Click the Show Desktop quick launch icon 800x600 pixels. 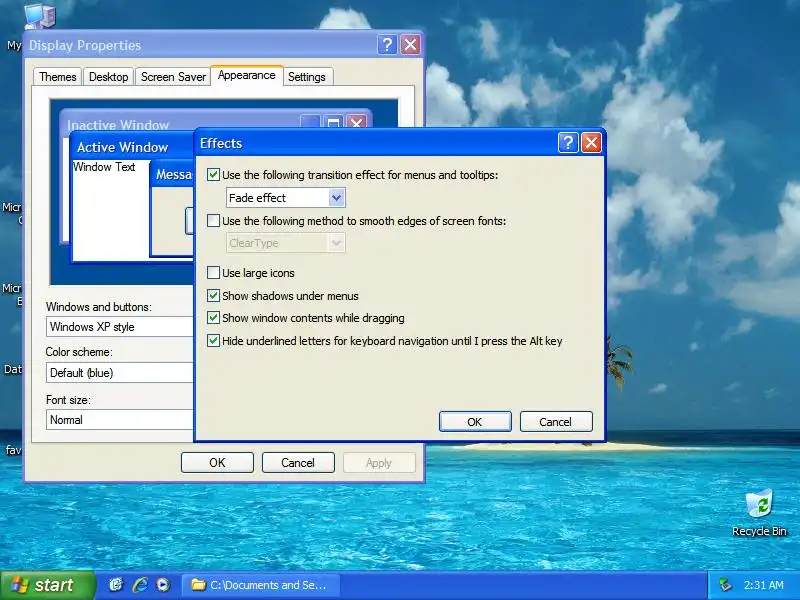point(116,585)
